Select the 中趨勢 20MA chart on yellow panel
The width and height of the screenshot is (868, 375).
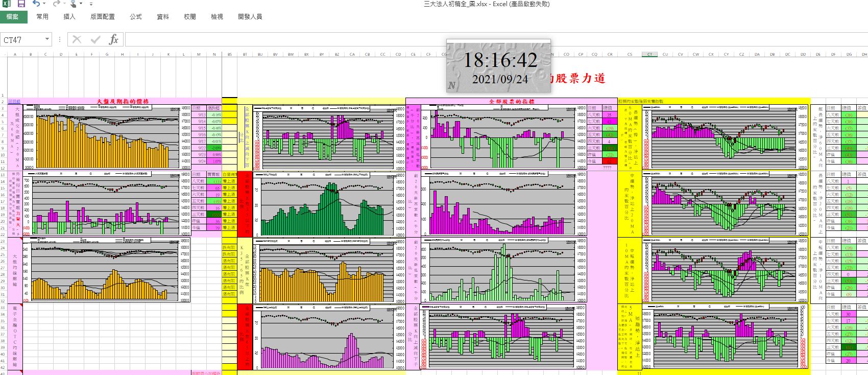726,203
